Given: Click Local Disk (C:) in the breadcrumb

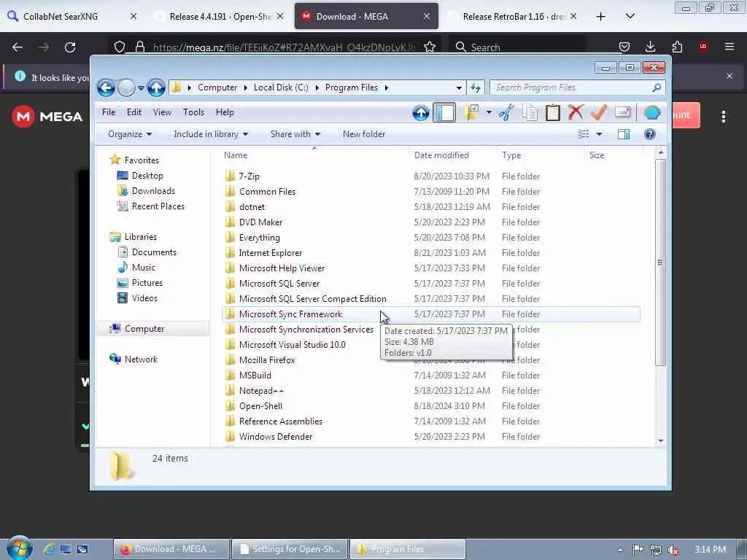Looking at the screenshot, I should point(281,87).
